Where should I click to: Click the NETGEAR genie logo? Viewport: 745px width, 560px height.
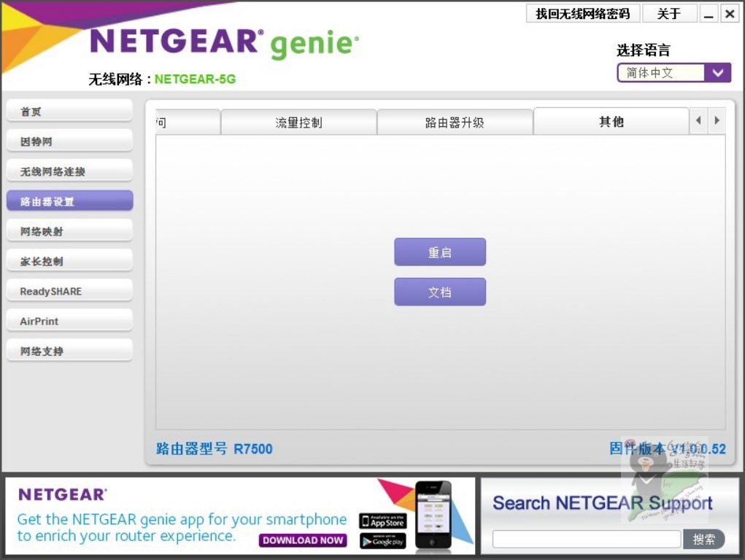point(224,43)
